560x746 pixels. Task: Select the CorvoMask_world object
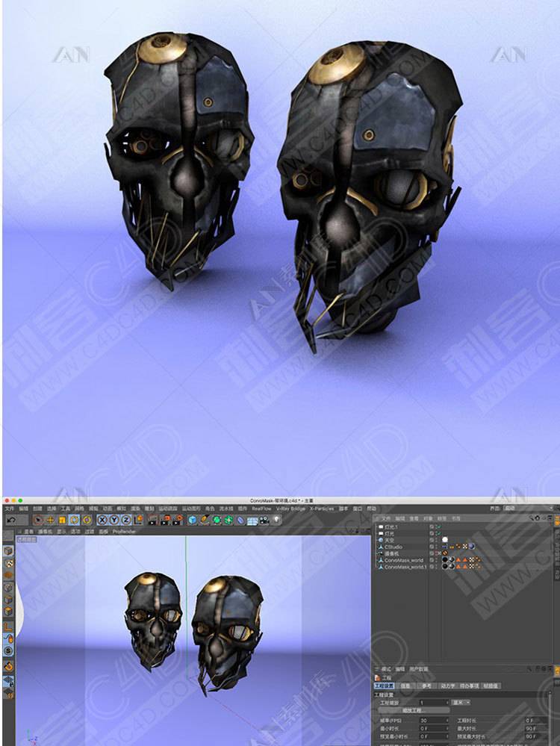[x=403, y=561]
